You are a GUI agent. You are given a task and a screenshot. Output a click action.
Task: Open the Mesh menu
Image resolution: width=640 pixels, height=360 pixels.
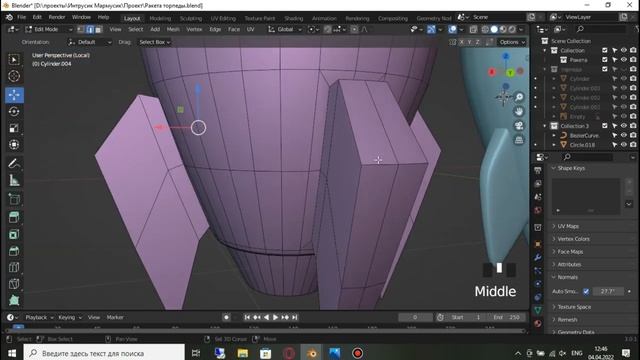173,29
